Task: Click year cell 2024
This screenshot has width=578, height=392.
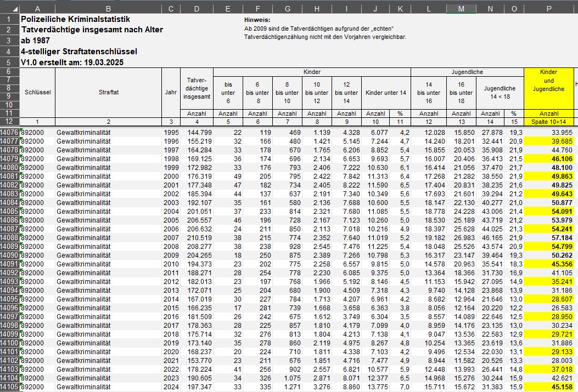Action: (171, 387)
